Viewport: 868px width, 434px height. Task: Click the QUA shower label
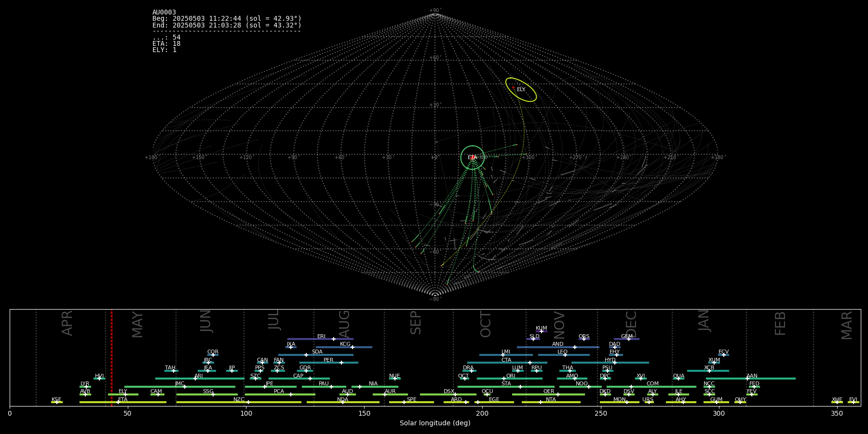coord(678,376)
